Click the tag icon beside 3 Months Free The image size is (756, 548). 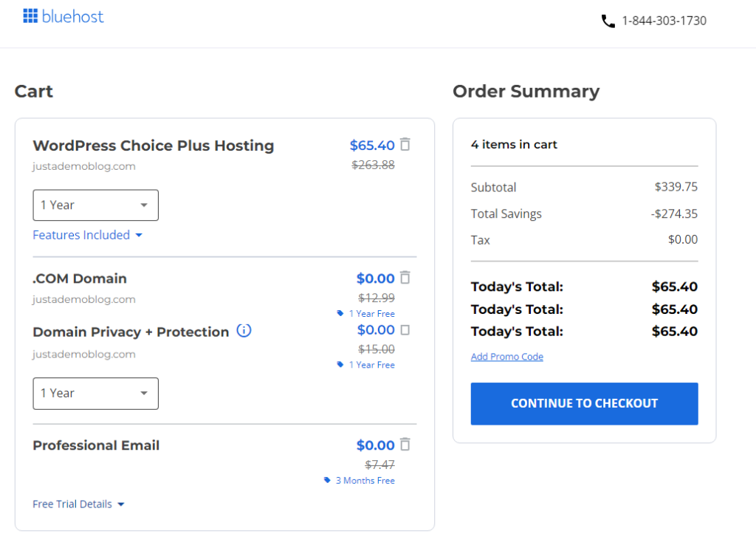coord(327,481)
